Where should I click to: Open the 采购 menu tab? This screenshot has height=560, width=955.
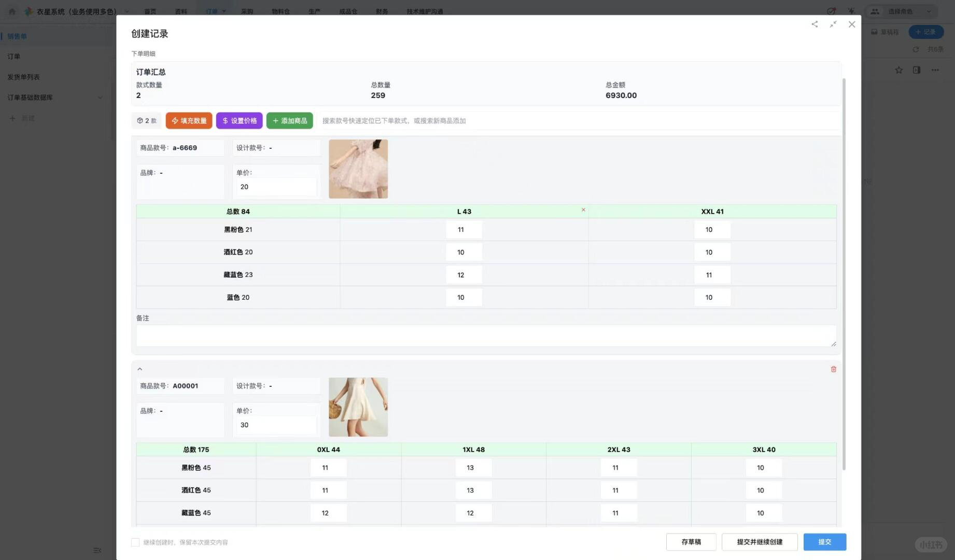pos(247,11)
